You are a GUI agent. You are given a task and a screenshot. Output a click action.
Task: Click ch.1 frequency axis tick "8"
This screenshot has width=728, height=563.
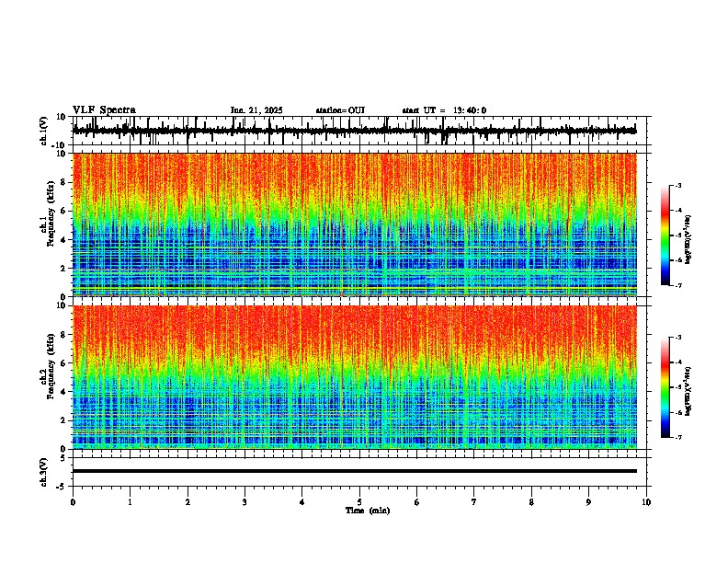(x=64, y=182)
